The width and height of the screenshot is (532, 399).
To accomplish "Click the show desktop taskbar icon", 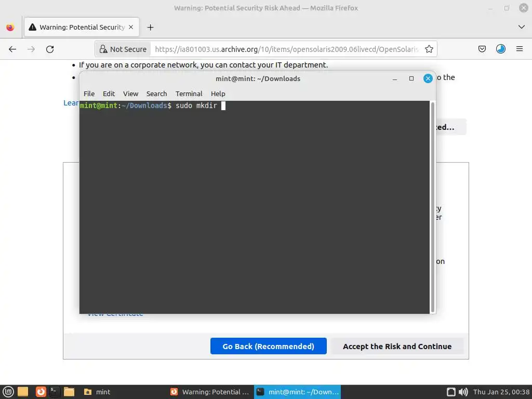I will point(23,392).
